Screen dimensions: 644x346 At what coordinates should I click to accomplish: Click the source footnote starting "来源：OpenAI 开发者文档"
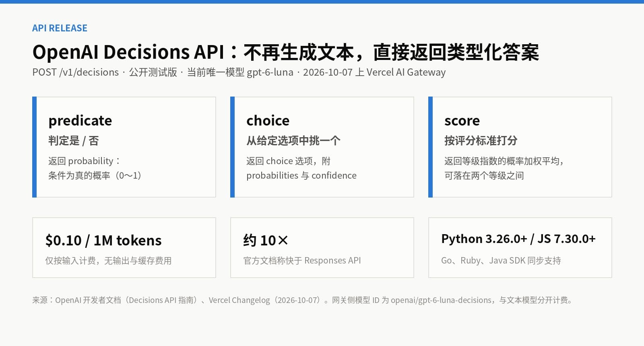tap(302, 300)
